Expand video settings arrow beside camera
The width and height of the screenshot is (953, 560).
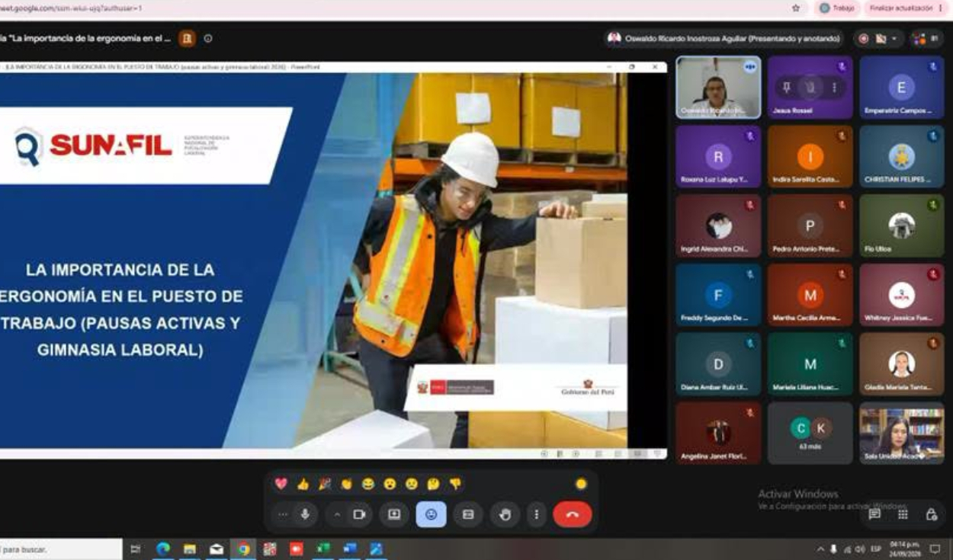coord(337,514)
